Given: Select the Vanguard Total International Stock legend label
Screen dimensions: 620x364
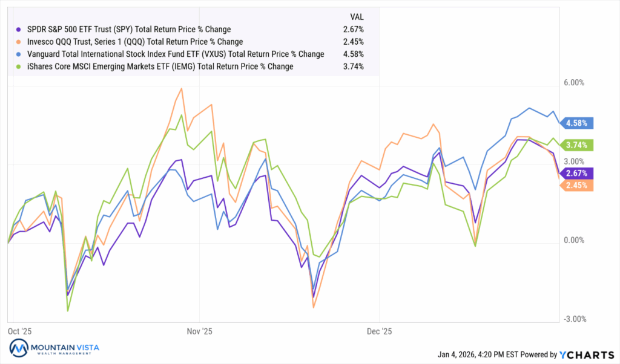Looking at the screenshot, I should pyautogui.click(x=174, y=54).
